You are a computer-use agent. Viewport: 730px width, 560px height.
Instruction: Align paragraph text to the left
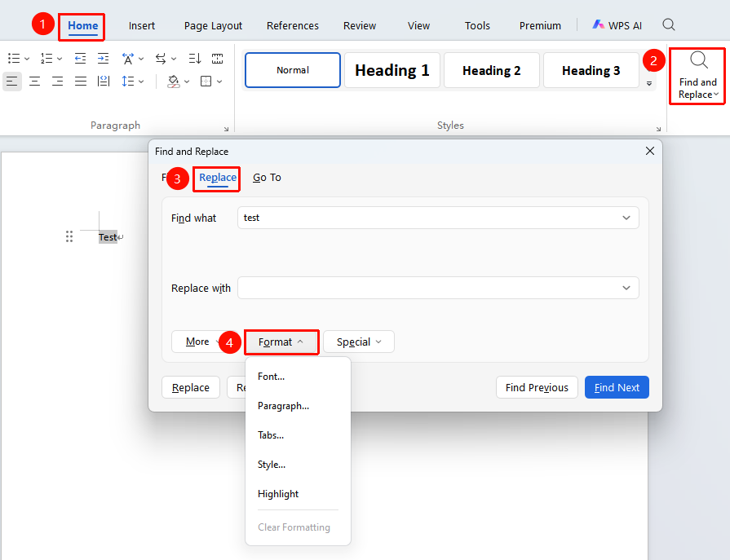(x=11, y=82)
